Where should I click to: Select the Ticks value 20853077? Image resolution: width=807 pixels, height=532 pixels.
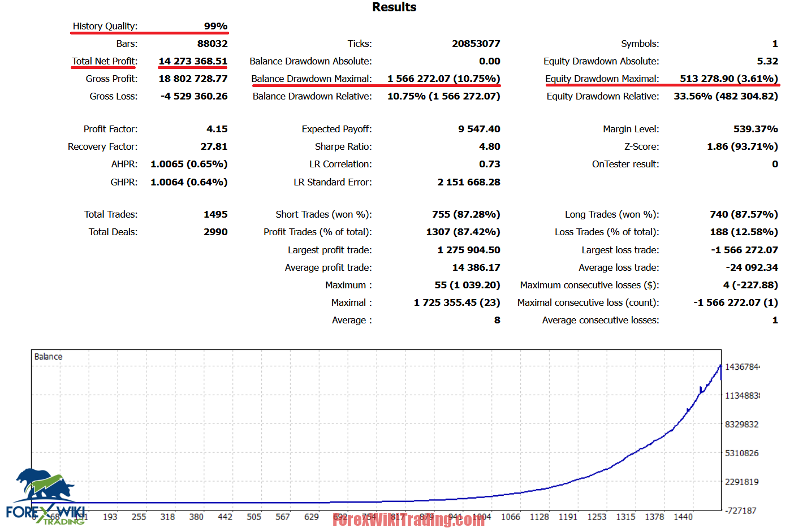476,44
